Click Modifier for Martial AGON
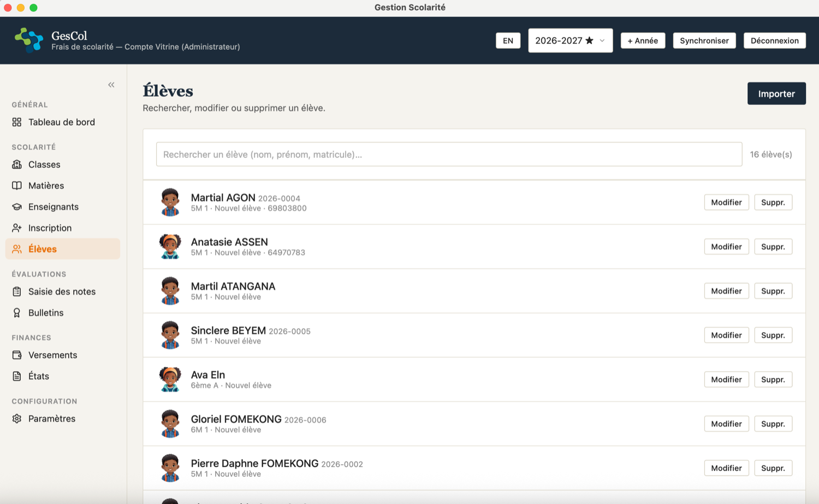This screenshot has height=504, width=819. click(726, 202)
